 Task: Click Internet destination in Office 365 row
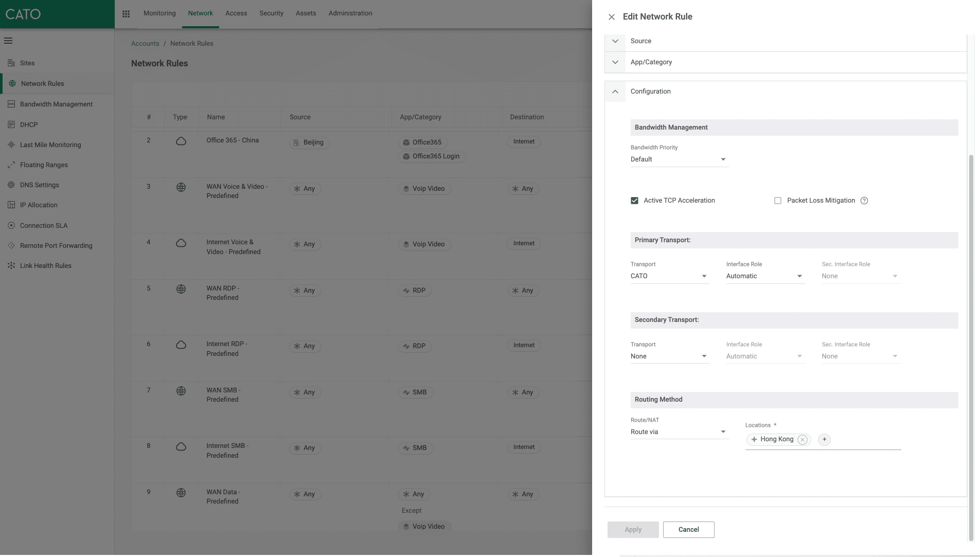click(524, 141)
